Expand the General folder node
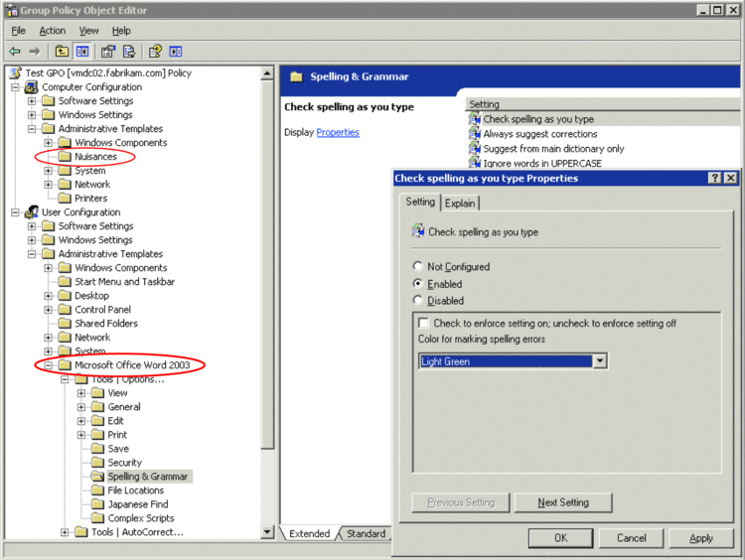This screenshot has width=745, height=560. pyautogui.click(x=81, y=407)
